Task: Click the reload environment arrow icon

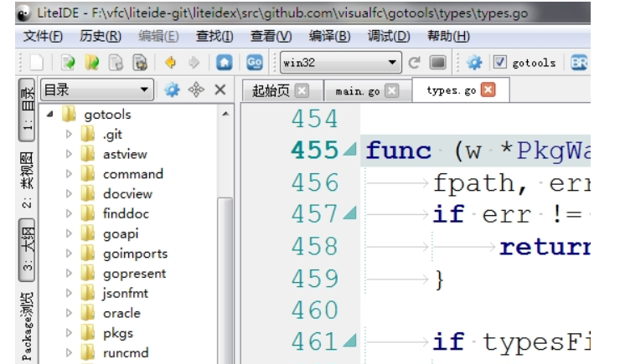Action: point(414,63)
